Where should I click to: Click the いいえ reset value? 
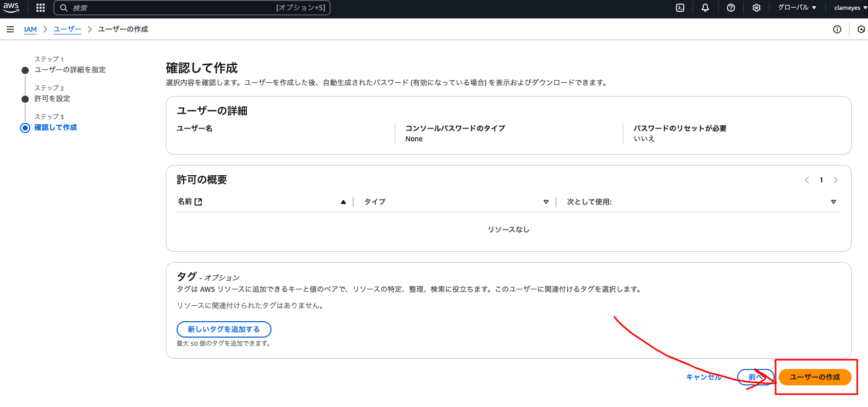click(x=644, y=139)
